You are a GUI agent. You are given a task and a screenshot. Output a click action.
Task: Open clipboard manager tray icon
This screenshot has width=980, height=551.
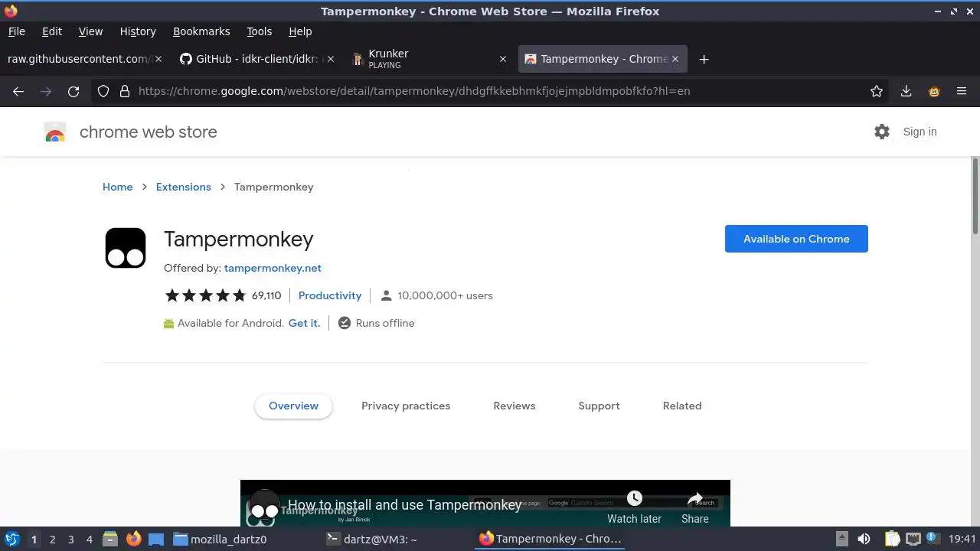pyautogui.click(x=892, y=539)
